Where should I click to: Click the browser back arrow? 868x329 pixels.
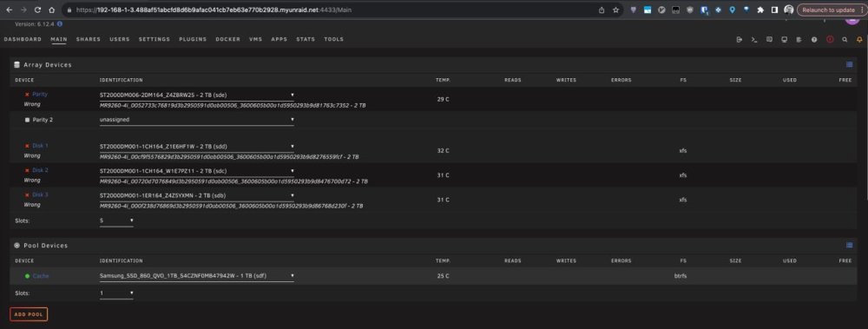[x=9, y=10]
